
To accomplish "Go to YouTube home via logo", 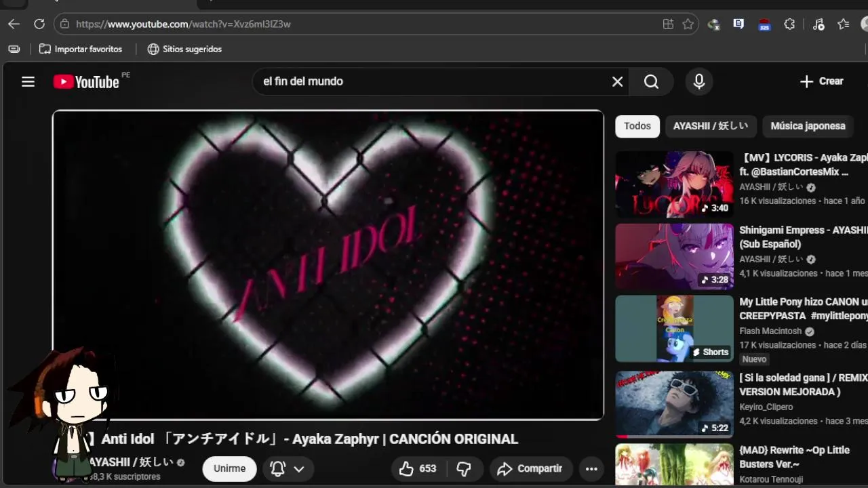I will coord(87,82).
